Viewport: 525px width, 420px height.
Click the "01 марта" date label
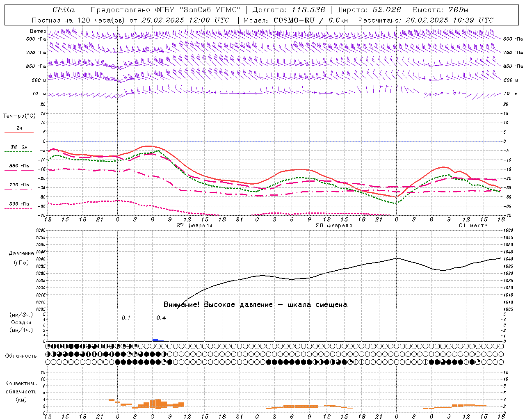point(473,226)
